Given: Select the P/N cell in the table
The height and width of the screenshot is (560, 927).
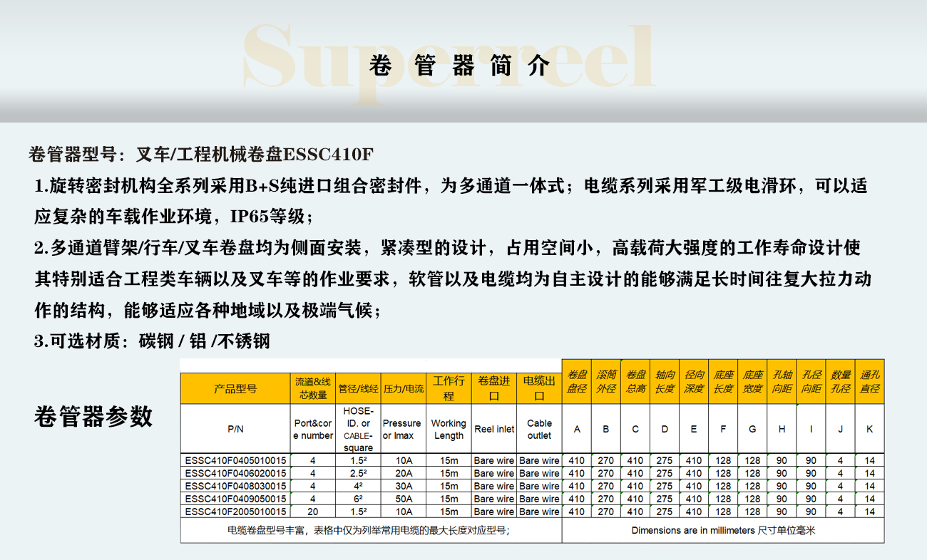Looking at the screenshot, I should click(235, 430).
